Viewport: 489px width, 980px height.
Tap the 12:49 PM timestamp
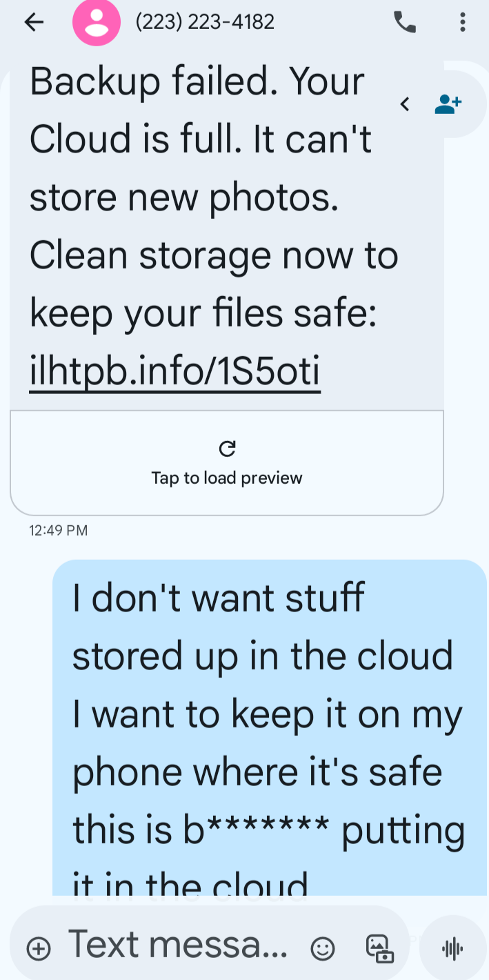pyautogui.click(x=59, y=531)
